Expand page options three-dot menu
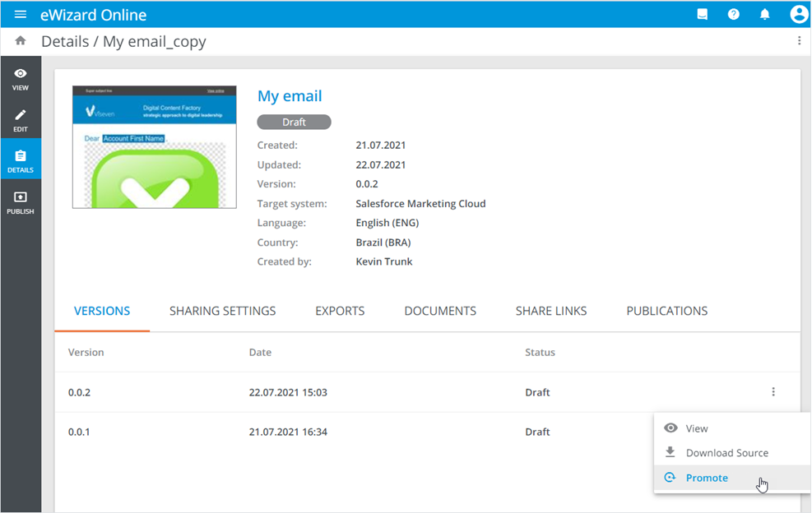Screen dimensions: 812x513 (x=799, y=41)
